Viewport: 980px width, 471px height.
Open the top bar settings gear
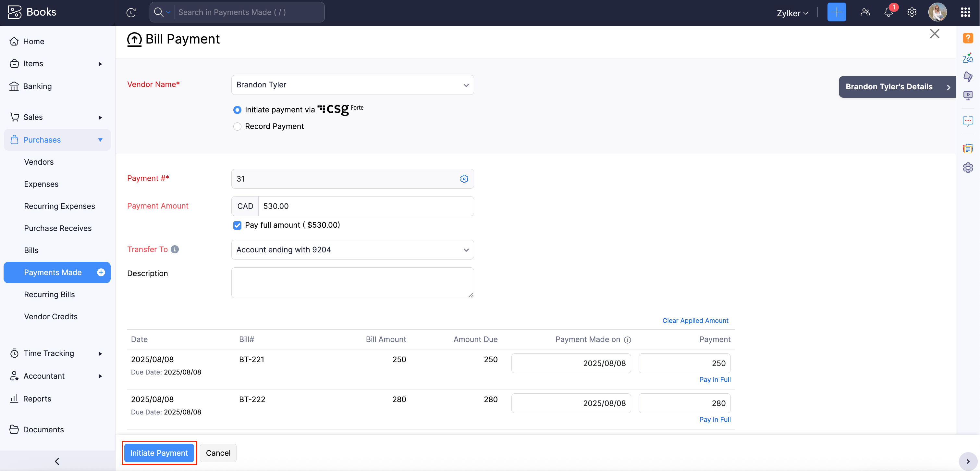click(912, 13)
